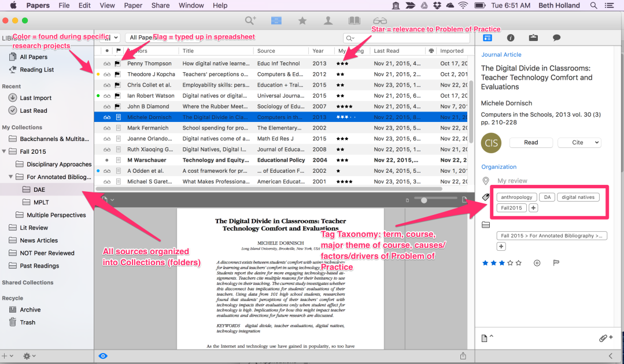Click the Fall 2015 > For Annotated Bibliography path

point(552,236)
